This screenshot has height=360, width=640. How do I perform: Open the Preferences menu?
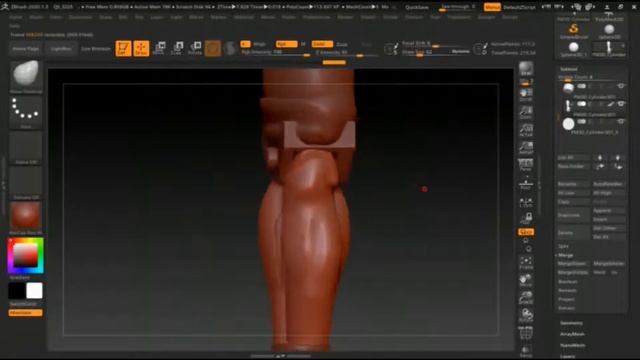pyautogui.click(x=317, y=17)
